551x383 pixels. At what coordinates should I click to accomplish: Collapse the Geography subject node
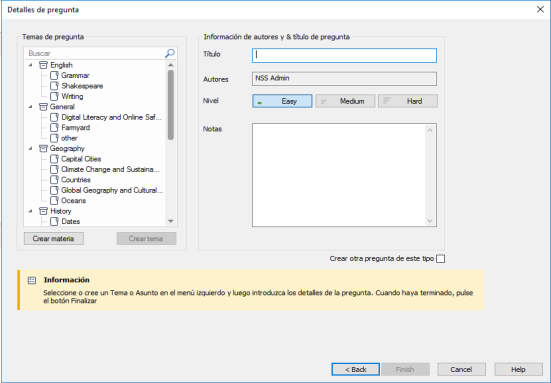tap(31, 149)
